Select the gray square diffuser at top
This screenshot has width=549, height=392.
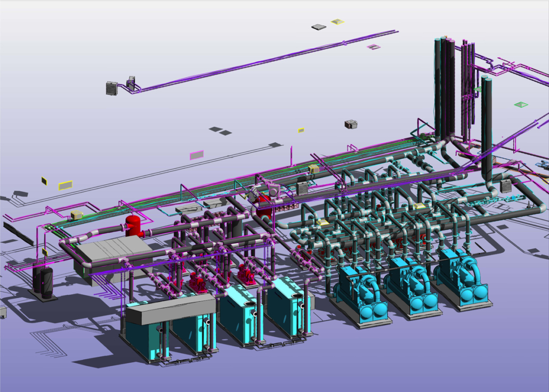(319, 27)
